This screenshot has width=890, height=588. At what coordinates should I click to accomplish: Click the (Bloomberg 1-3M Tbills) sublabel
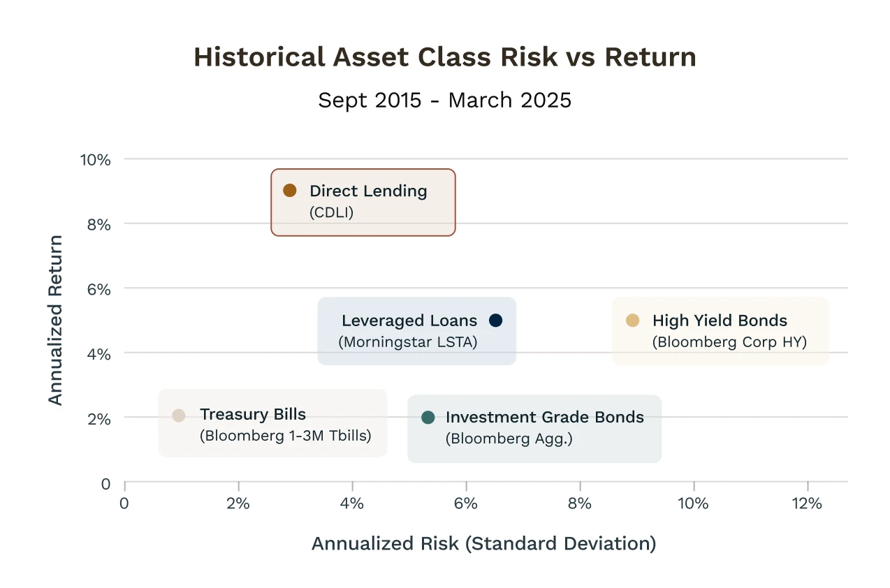pos(286,436)
